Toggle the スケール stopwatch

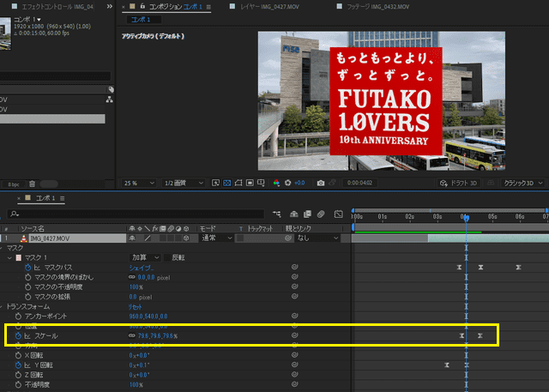pyautogui.click(x=18, y=335)
